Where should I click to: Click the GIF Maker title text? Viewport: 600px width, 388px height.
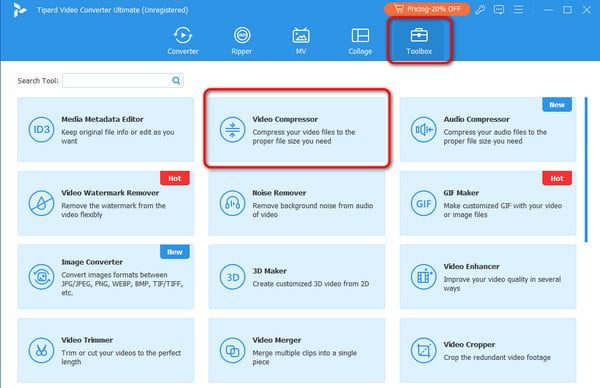coord(461,193)
